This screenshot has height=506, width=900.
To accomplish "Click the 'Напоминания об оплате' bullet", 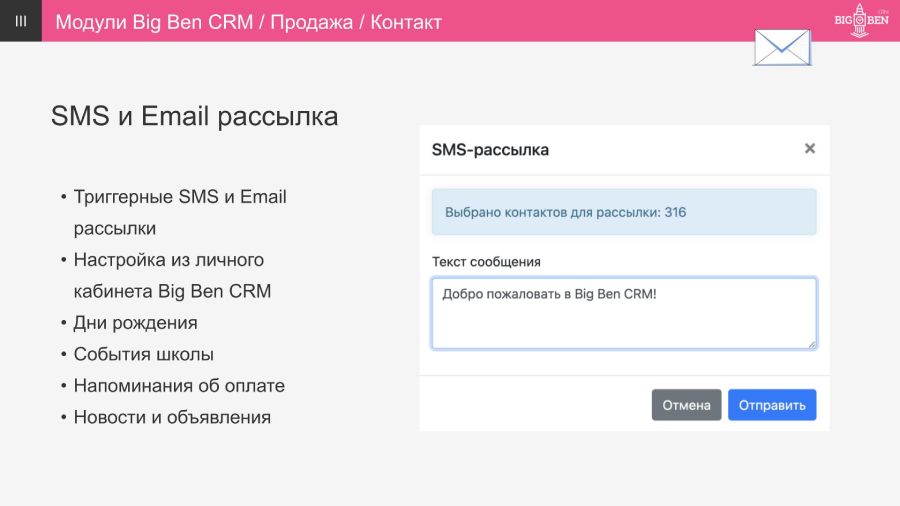I will tap(179, 386).
